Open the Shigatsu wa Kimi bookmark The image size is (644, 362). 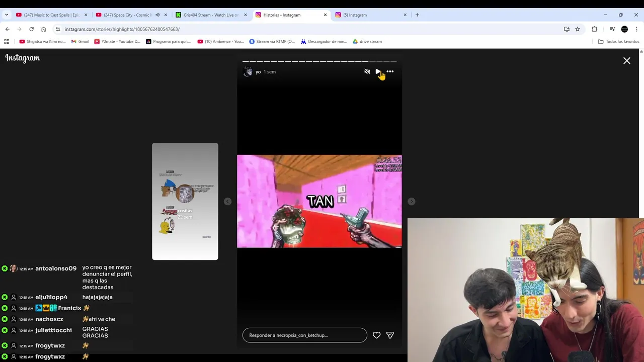tap(42, 42)
